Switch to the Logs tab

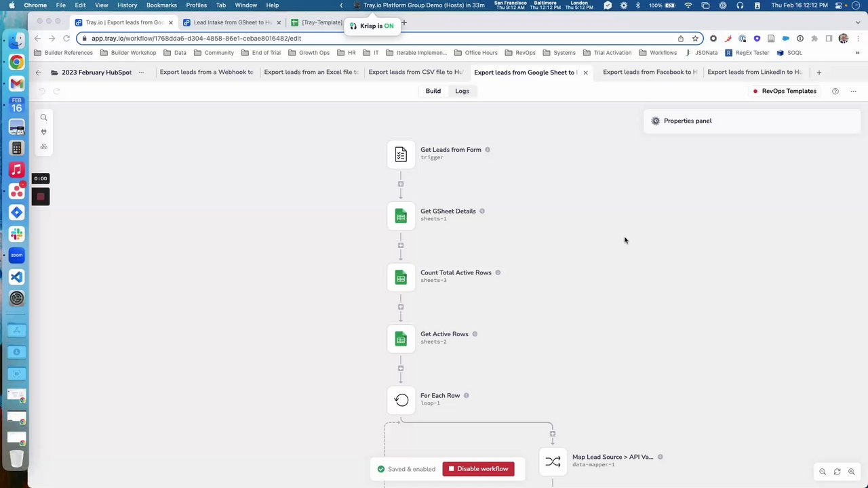pos(462,91)
